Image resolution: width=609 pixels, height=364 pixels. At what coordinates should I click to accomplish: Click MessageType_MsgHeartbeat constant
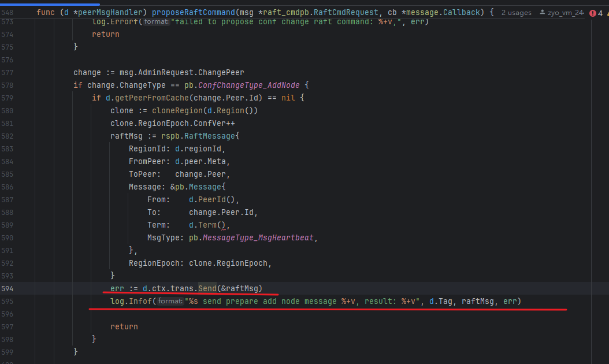tap(258, 237)
